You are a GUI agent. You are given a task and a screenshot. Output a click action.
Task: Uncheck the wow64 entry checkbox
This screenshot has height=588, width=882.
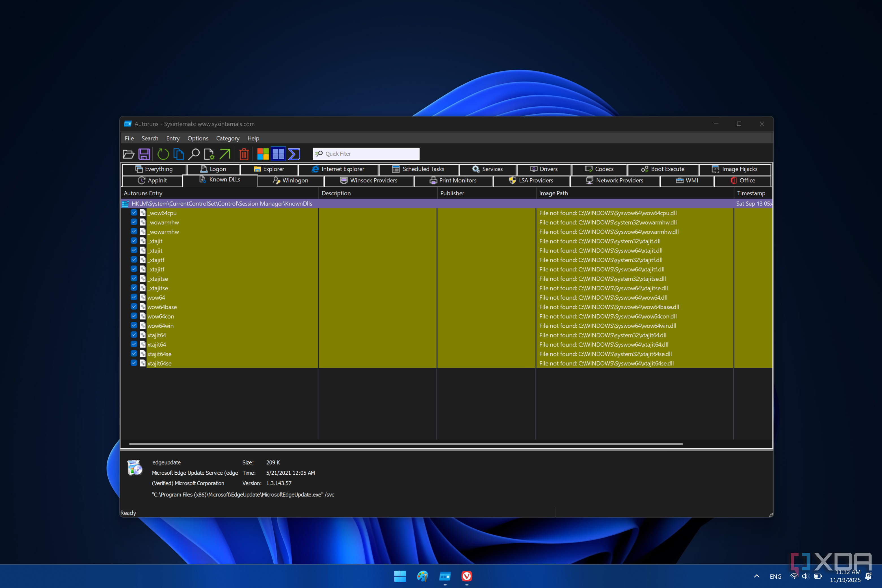[x=134, y=297]
